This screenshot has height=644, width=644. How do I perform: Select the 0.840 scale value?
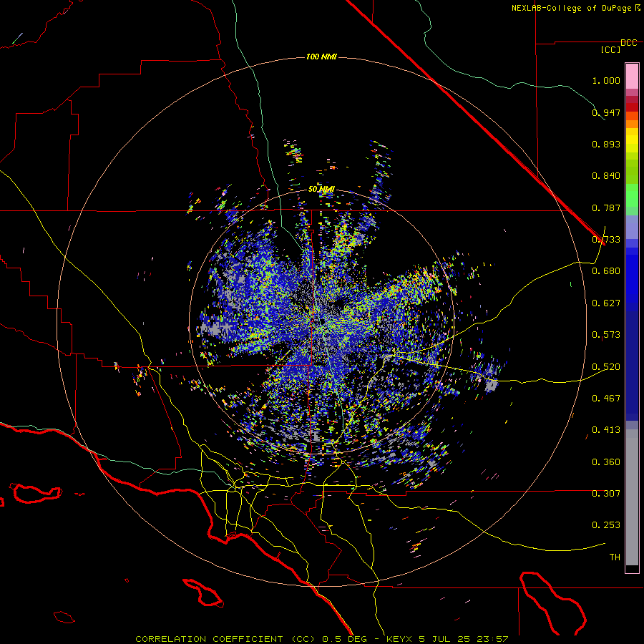606,176
